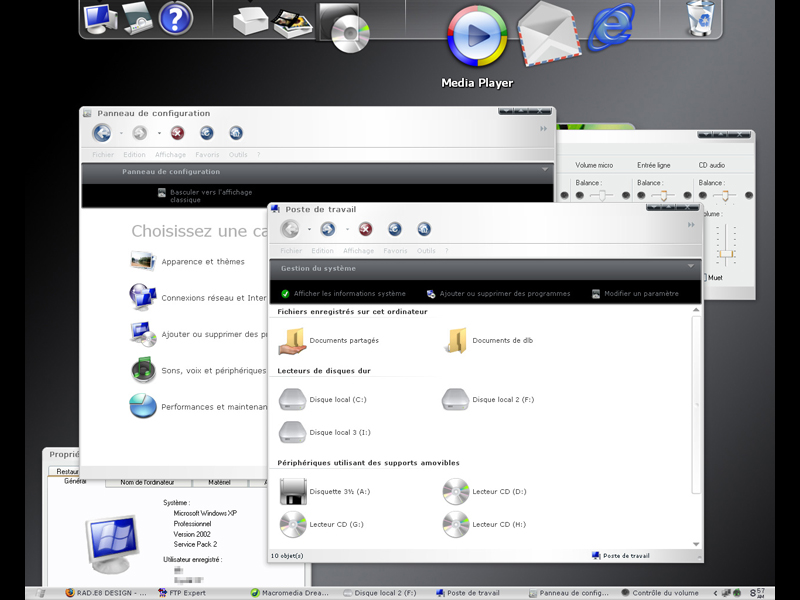Viewport: 800px width, 600px height.
Task: Open the printer box dock icon
Action: pyautogui.click(x=250, y=19)
